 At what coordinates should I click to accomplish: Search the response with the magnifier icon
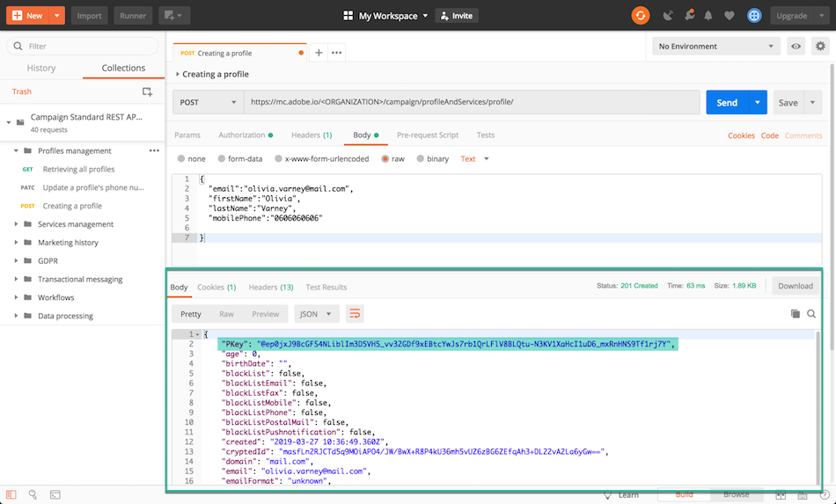tap(811, 314)
